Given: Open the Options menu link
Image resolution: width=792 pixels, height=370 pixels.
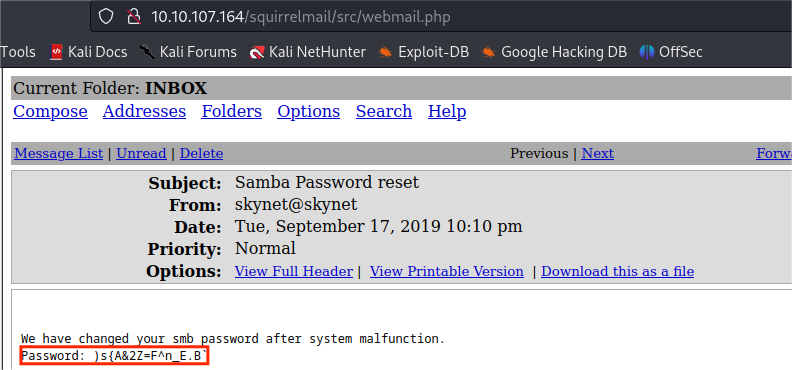Looking at the screenshot, I should click(x=309, y=111).
